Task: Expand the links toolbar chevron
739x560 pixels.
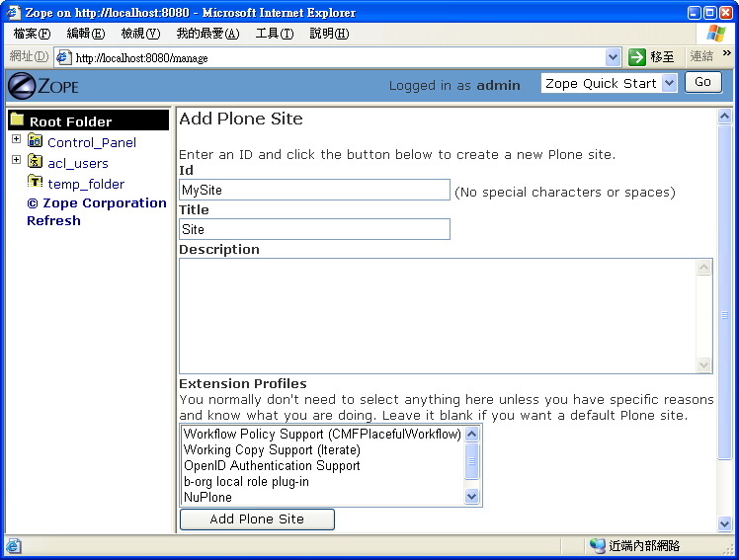Action: (727, 52)
